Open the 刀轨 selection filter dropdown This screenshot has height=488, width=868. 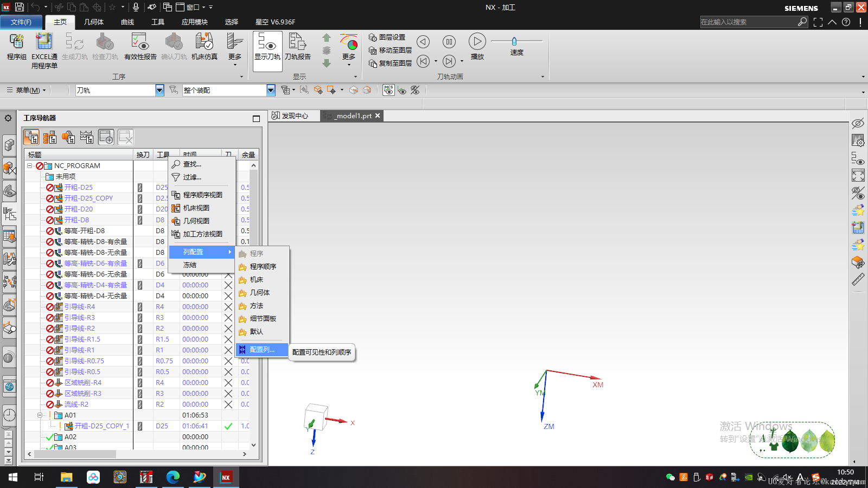[x=159, y=91]
